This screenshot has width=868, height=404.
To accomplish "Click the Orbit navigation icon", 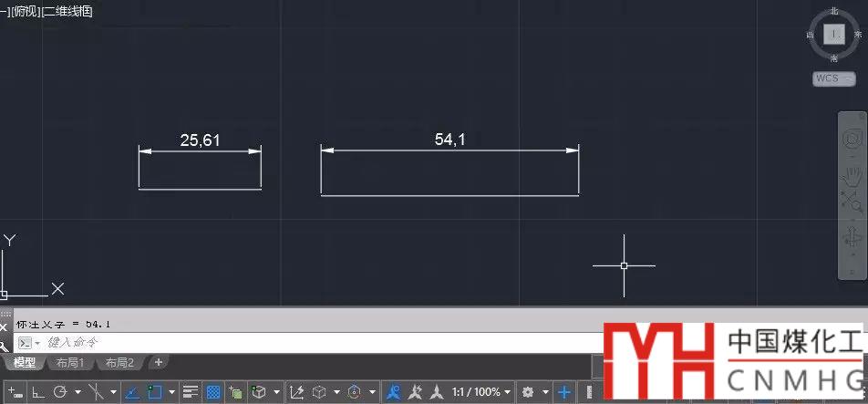I will click(852, 238).
